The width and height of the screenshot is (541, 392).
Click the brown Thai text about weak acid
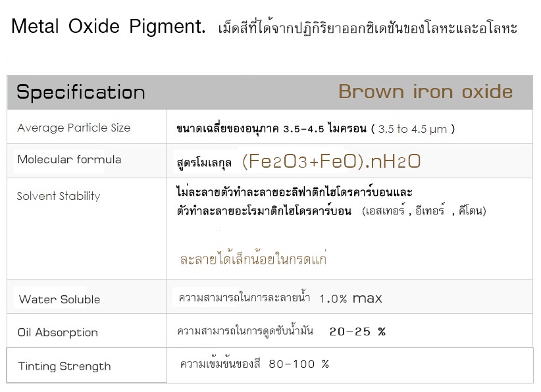[x=253, y=258]
